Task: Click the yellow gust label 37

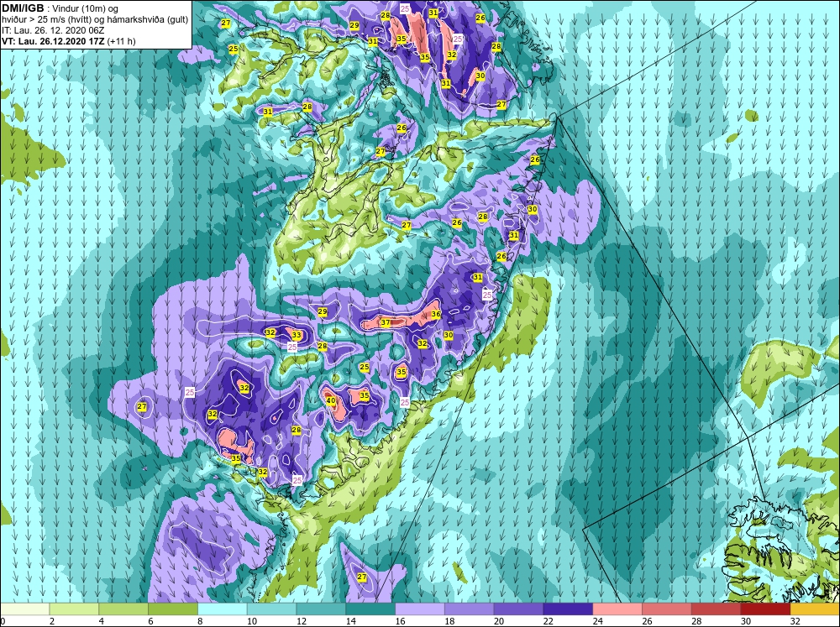Action: (x=386, y=322)
